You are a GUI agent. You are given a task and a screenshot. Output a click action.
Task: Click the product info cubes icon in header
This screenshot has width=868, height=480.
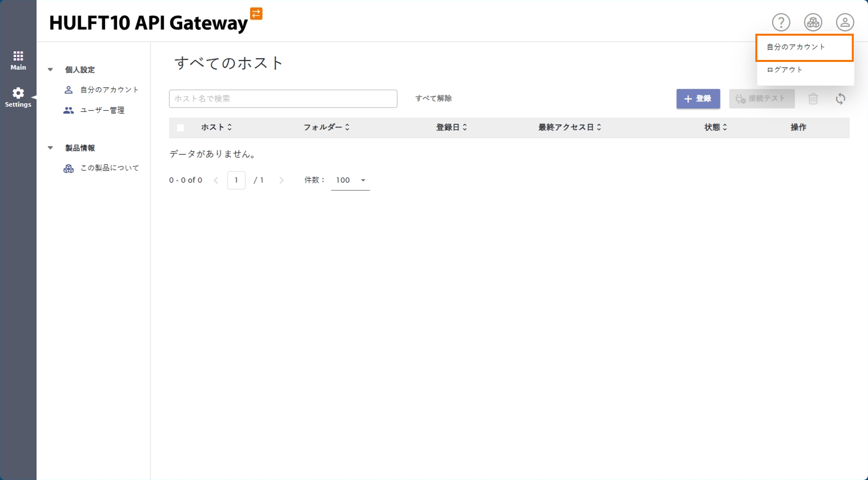point(813,22)
